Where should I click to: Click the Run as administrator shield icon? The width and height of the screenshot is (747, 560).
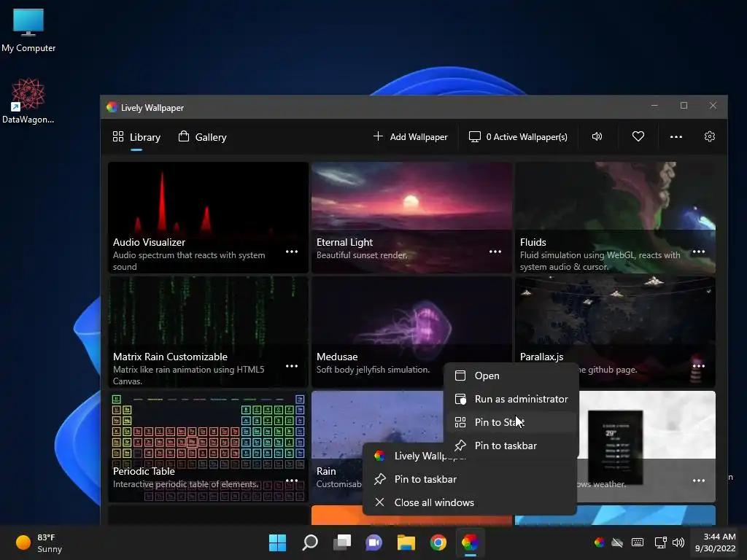pos(460,399)
